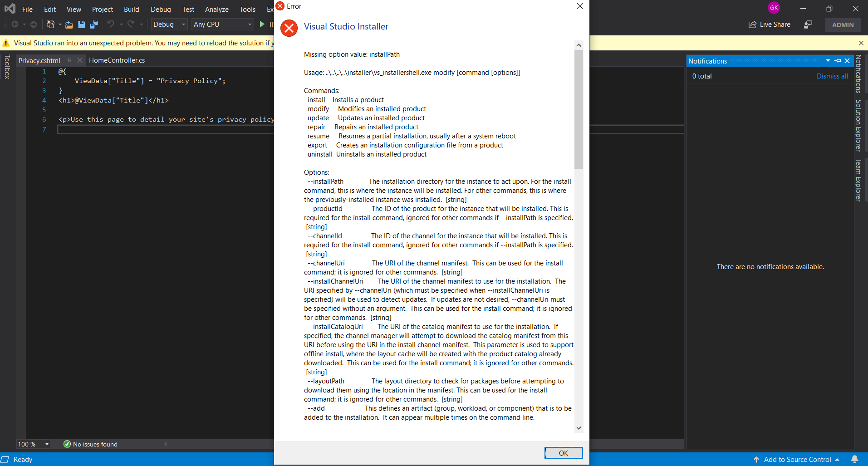This screenshot has height=466, width=868.
Task: Click the Live Share label
Action: tap(775, 25)
